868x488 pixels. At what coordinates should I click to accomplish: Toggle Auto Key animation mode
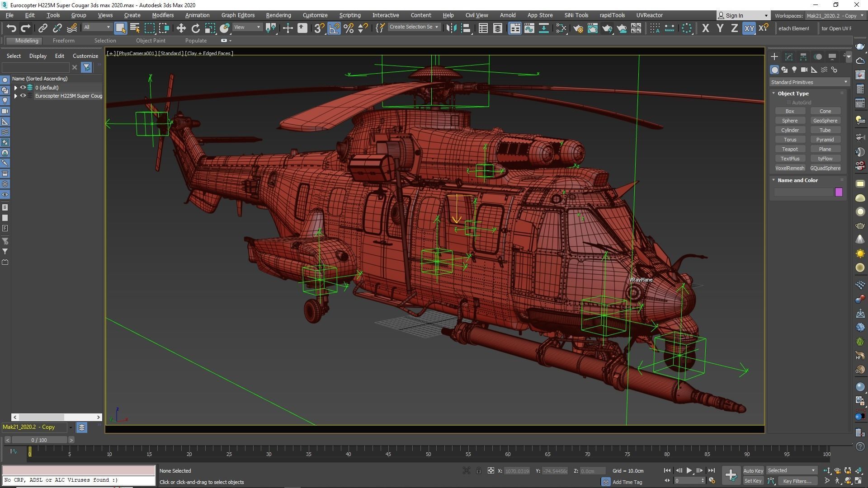pos(753,471)
